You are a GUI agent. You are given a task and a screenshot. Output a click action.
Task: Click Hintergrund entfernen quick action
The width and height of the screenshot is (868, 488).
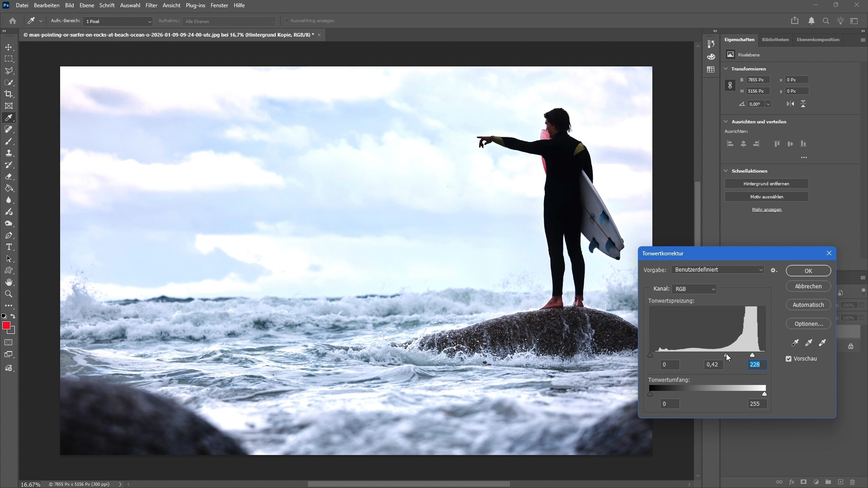(766, 184)
